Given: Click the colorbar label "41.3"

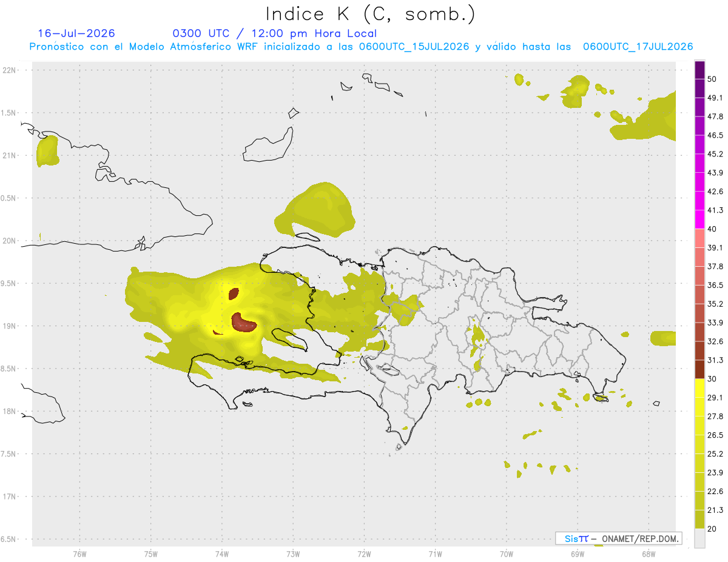Looking at the screenshot, I should [715, 210].
